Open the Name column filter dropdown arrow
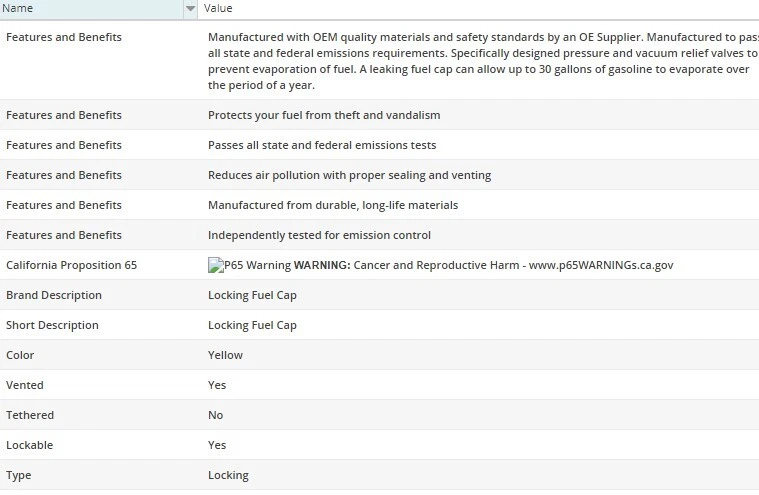 coord(190,8)
